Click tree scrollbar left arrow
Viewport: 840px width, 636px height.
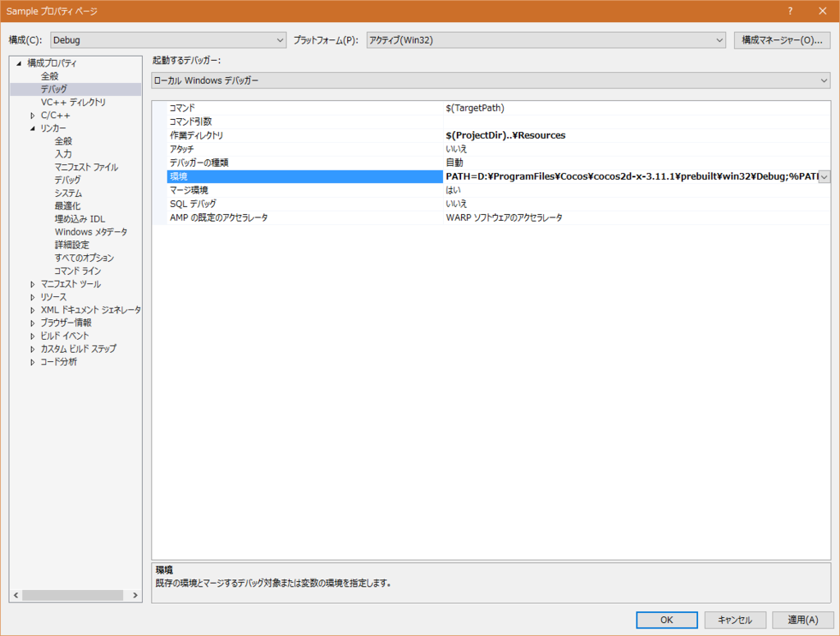[x=16, y=595]
